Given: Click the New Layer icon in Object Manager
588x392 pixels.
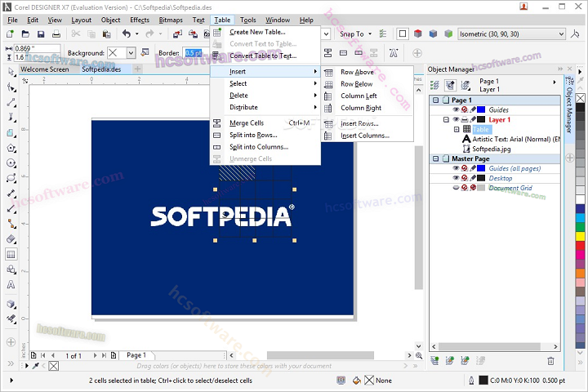Looking at the screenshot, I should 435,361.
